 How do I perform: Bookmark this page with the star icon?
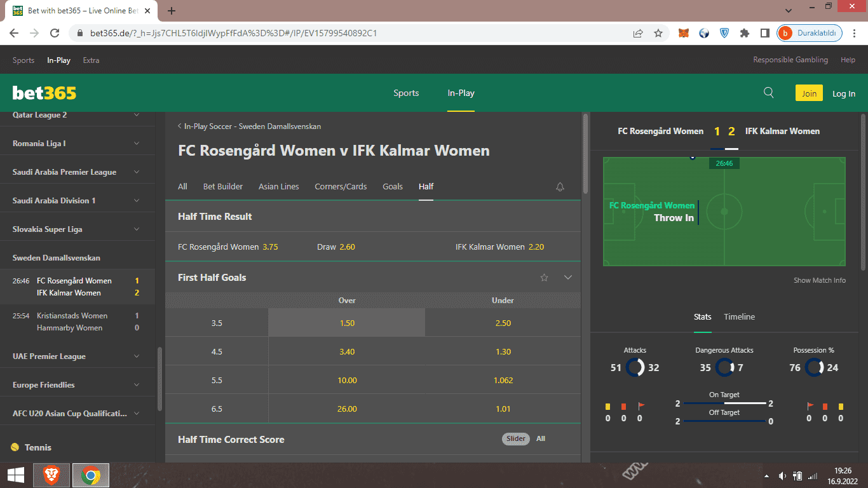[x=658, y=33]
